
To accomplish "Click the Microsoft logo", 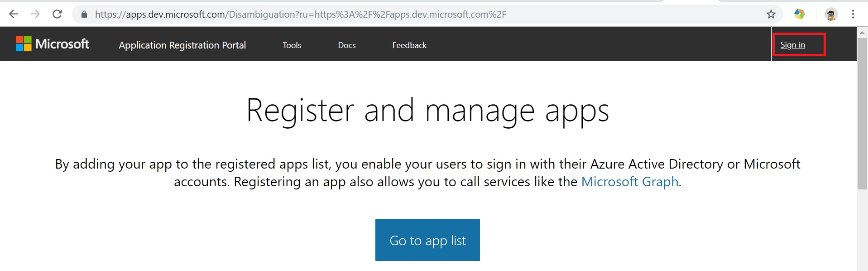I will [53, 44].
